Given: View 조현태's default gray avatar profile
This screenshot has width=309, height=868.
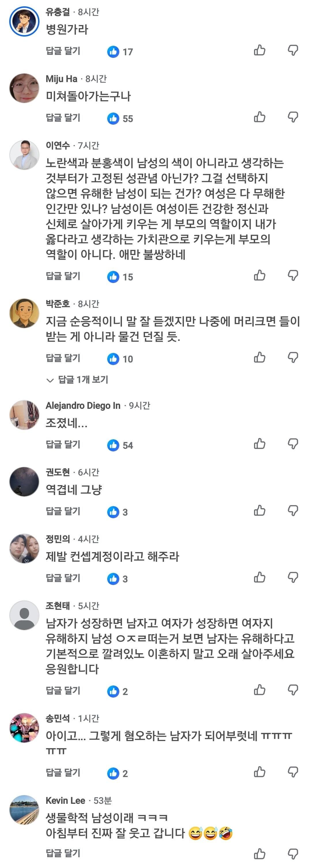Looking at the screenshot, I should 24,615.
